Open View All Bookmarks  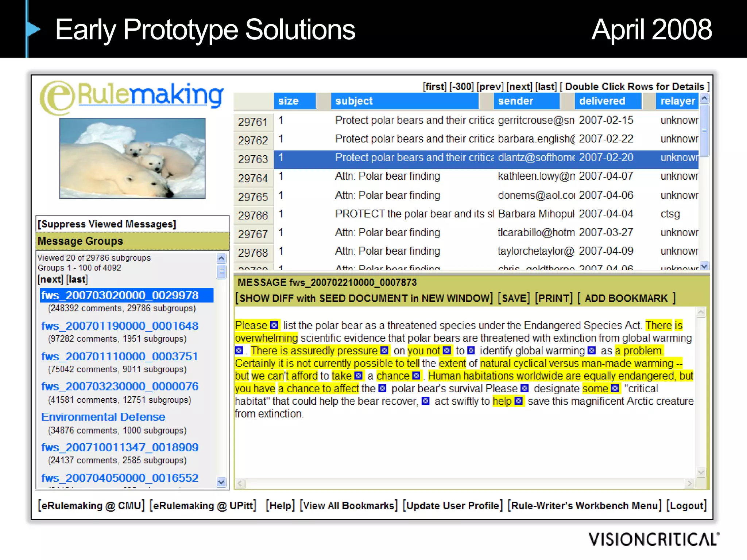pyautogui.click(x=349, y=505)
